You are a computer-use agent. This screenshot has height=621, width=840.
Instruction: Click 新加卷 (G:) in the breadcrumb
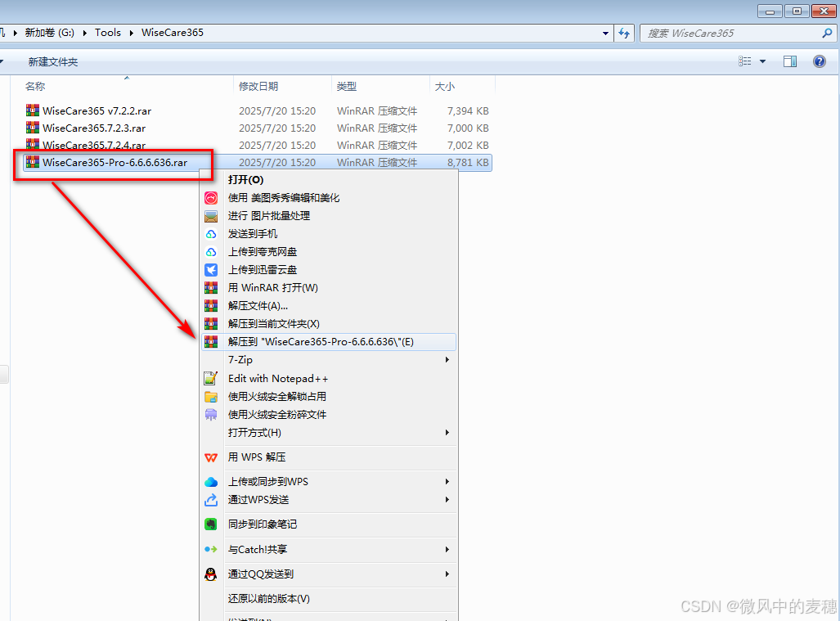(50, 33)
